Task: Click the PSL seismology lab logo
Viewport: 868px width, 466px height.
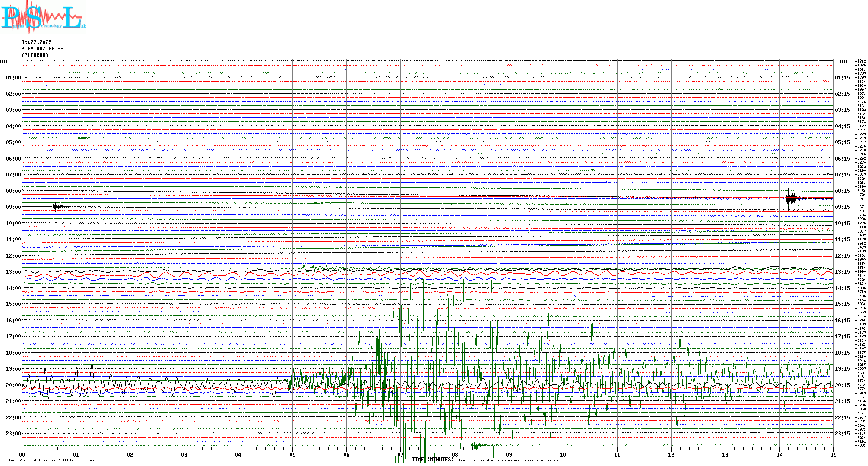Action: pyautogui.click(x=42, y=17)
